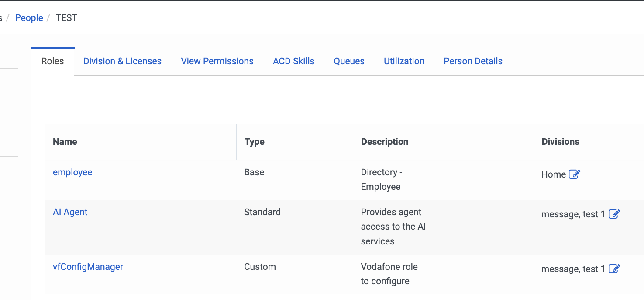Edit divisions for the employee role
Viewport: 644px width, 300px height.
tap(575, 174)
